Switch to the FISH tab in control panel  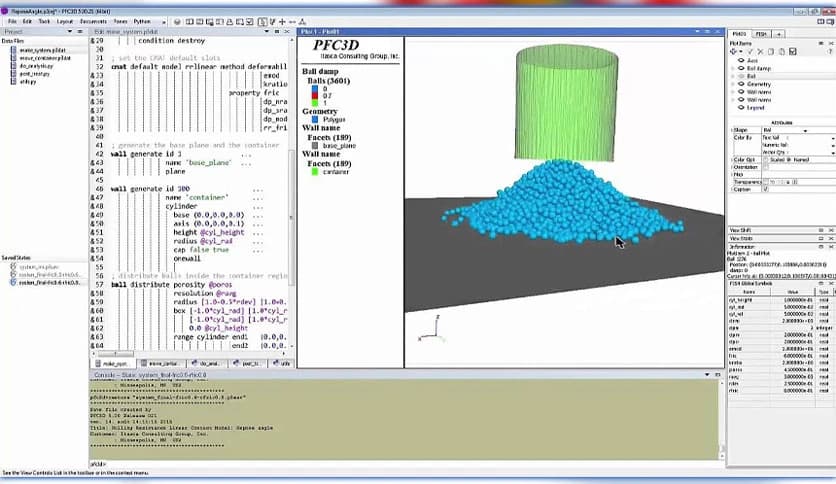pos(761,34)
